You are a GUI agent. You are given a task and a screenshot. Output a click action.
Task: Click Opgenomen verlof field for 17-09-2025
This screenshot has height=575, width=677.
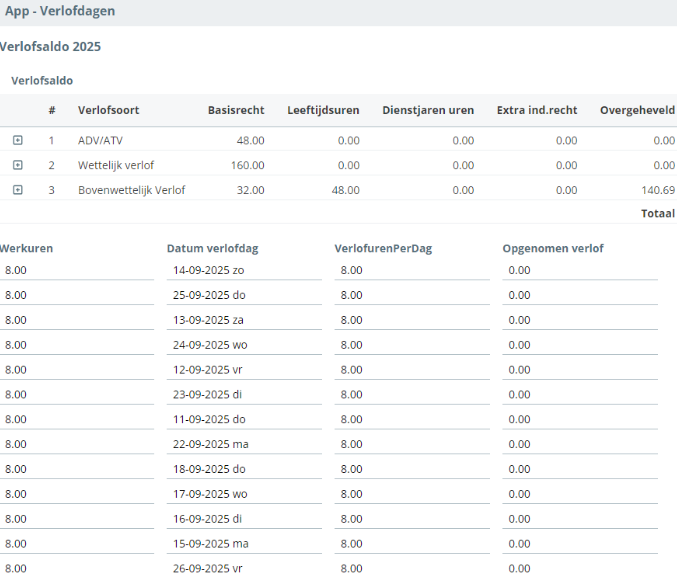(x=580, y=494)
